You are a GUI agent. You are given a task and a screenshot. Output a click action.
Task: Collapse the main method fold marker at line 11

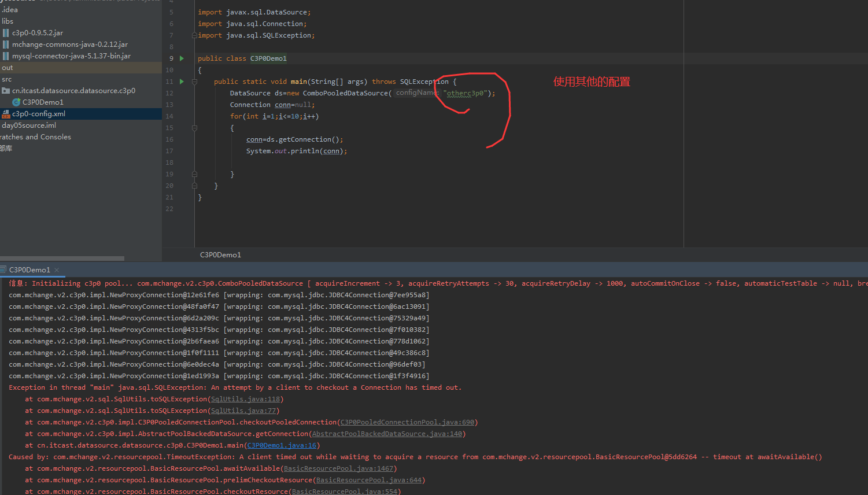coord(194,82)
